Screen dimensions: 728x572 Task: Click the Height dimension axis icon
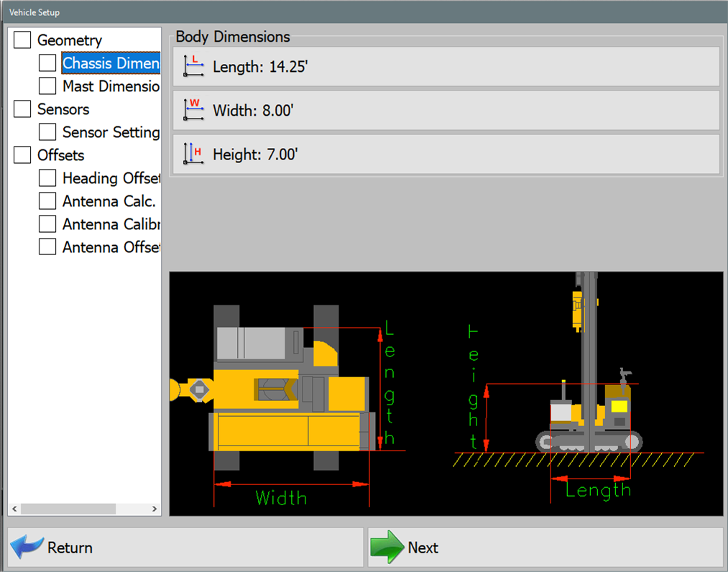click(193, 154)
